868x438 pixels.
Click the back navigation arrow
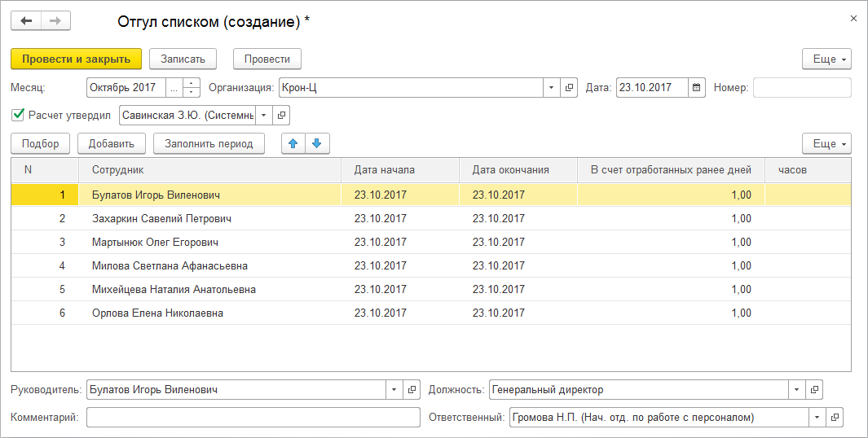[25, 21]
